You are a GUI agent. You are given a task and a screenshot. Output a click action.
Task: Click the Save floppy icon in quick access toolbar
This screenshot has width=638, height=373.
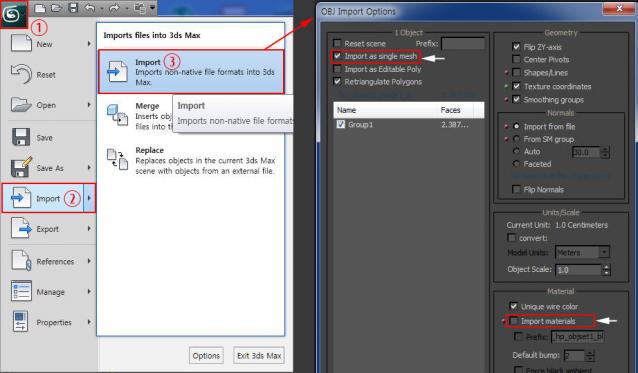(x=73, y=8)
